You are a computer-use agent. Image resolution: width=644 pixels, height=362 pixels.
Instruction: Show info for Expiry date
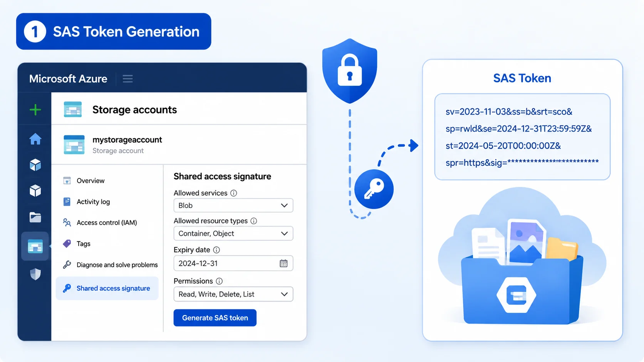click(x=216, y=250)
